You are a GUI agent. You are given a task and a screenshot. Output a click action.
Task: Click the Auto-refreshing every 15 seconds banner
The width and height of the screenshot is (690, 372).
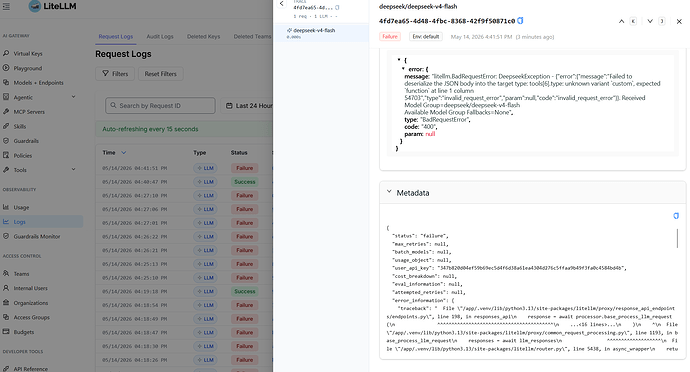coord(184,129)
